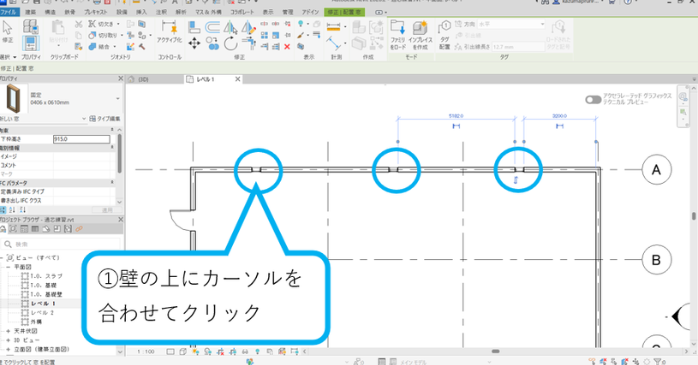Select 1.0. スラブ plan view item
This screenshot has width=698, height=365.
coord(46,276)
